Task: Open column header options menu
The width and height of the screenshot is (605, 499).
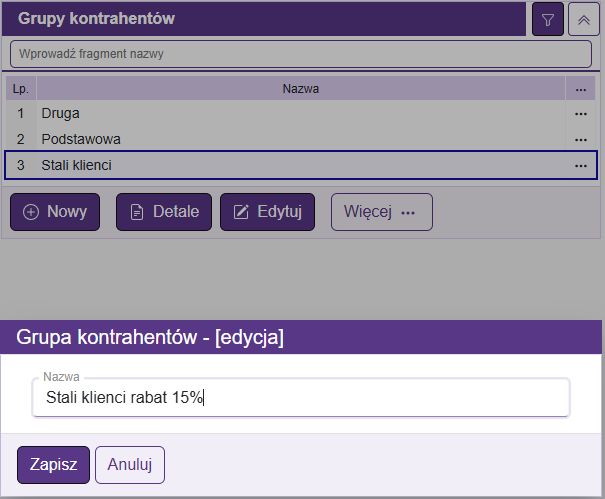Action: [580, 89]
